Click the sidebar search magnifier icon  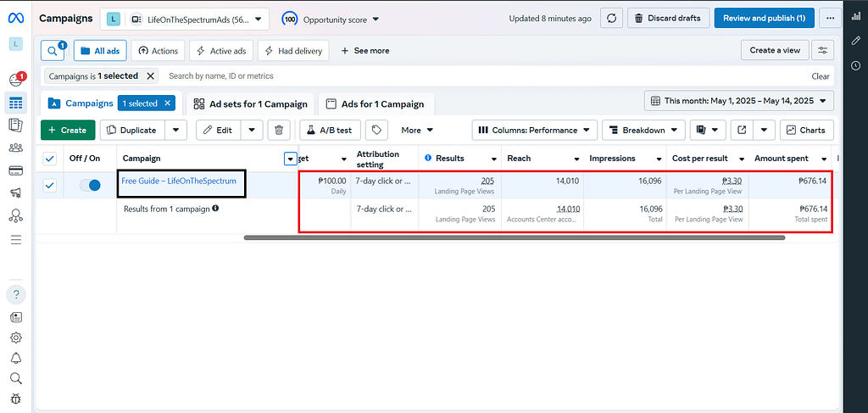point(16,379)
